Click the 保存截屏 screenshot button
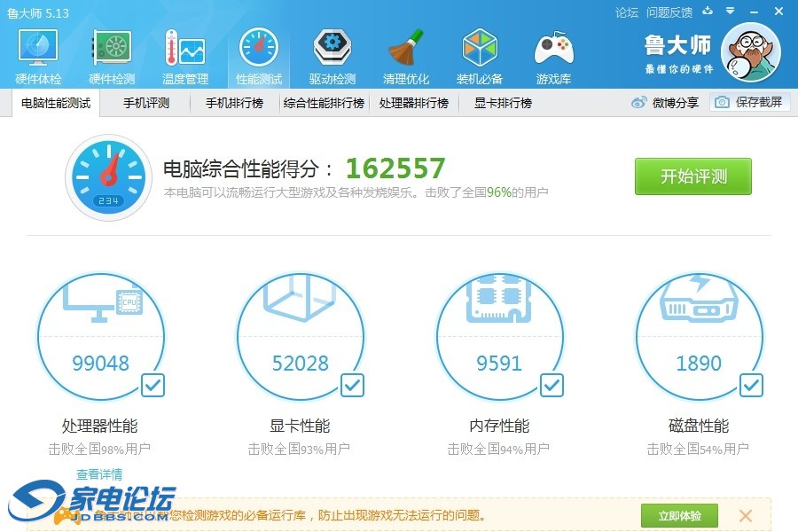This screenshot has width=798, height=532. (x=749, y=103)
